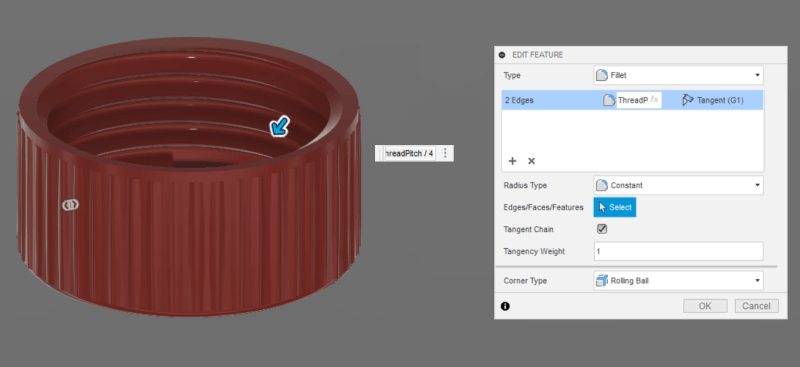The image size is (800, 367).
Task: Open Tangent (G1) continuity option
Action: [713, 101]
